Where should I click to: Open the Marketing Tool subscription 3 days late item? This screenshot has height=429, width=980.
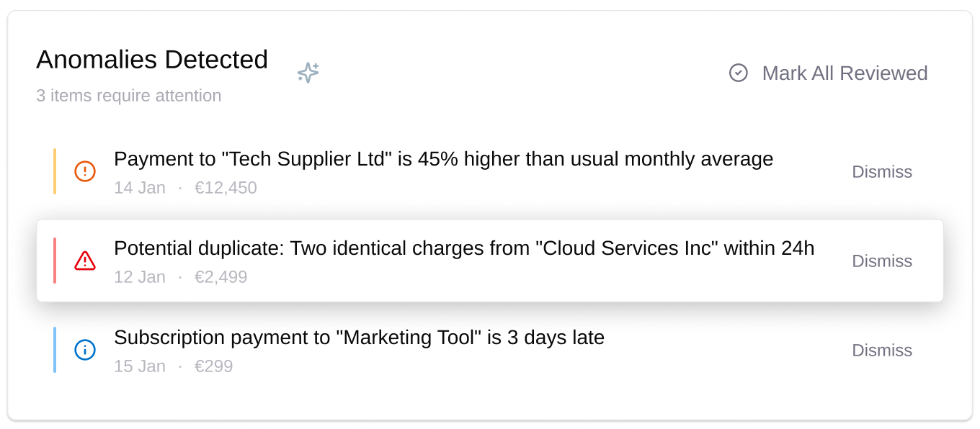click(x=490, y=350)
